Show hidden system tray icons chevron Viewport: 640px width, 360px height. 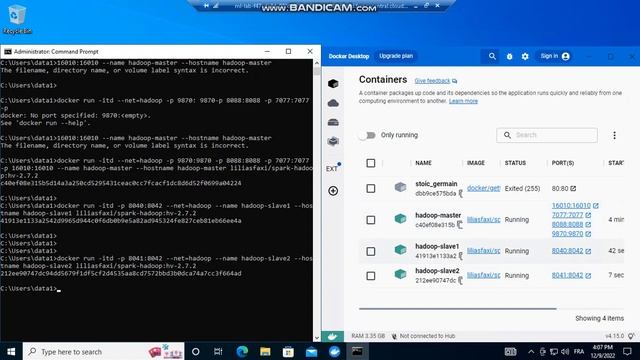click(531, 351)
